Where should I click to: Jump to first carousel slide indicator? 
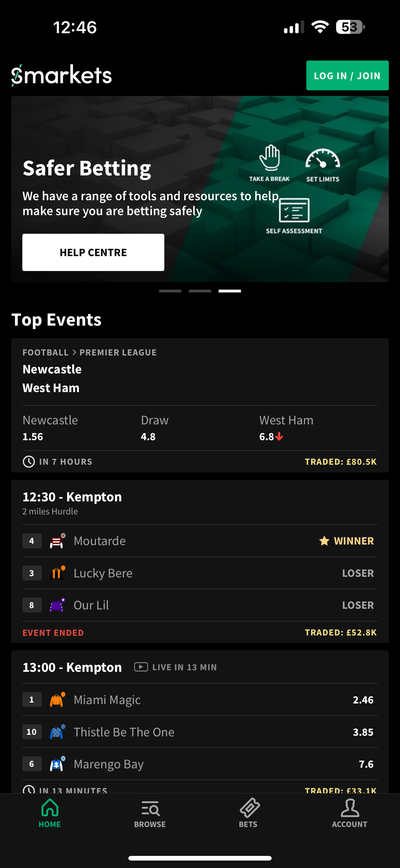coord(170,291)
